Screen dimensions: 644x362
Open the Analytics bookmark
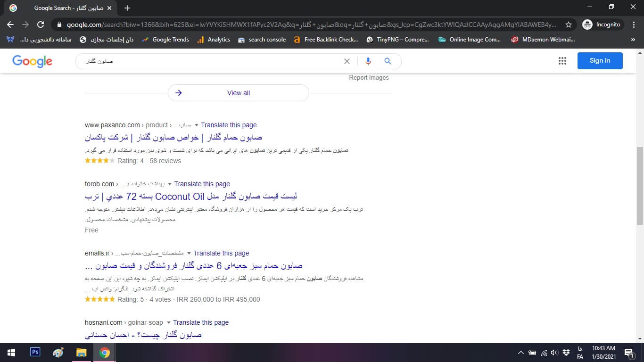click(214, 40)
